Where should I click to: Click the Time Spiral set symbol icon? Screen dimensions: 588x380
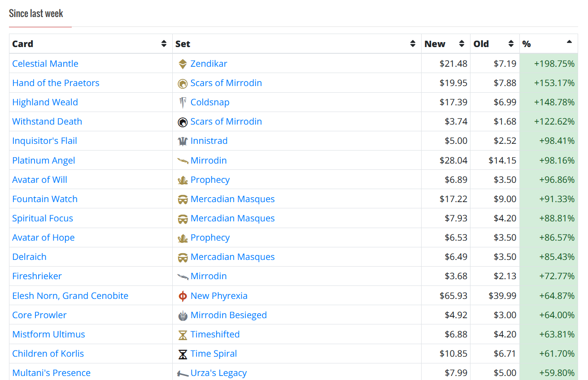[x=183, y=354]
